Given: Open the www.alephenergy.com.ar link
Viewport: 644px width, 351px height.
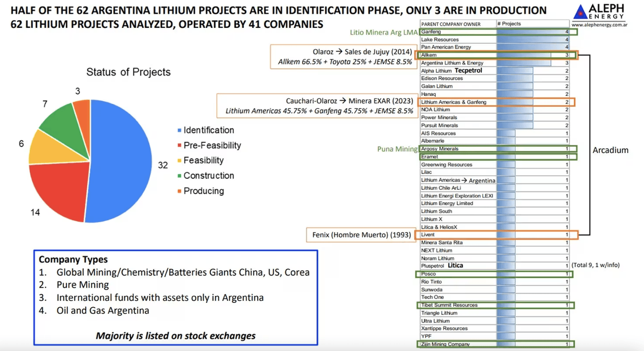Looking at the screenshot, I should 599,24.
